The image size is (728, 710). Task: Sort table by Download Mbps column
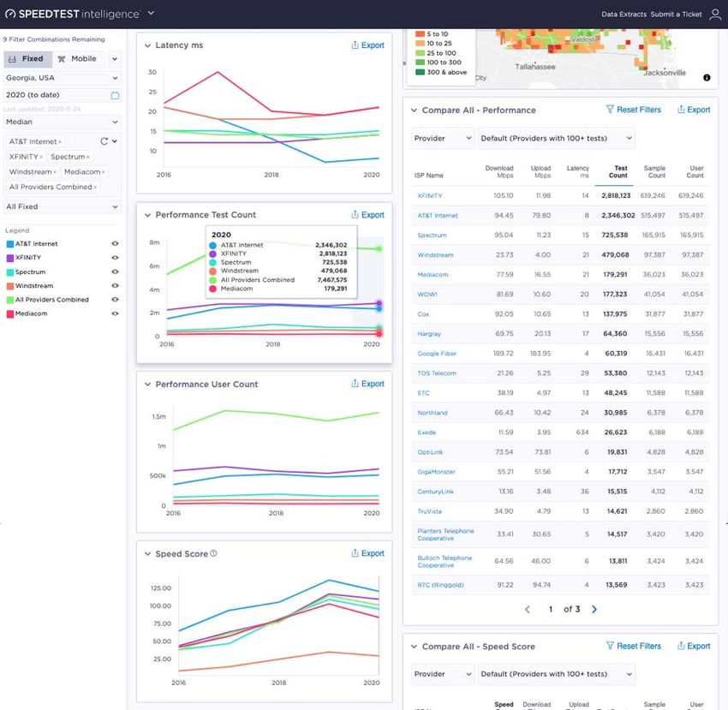tap(499, 172)
